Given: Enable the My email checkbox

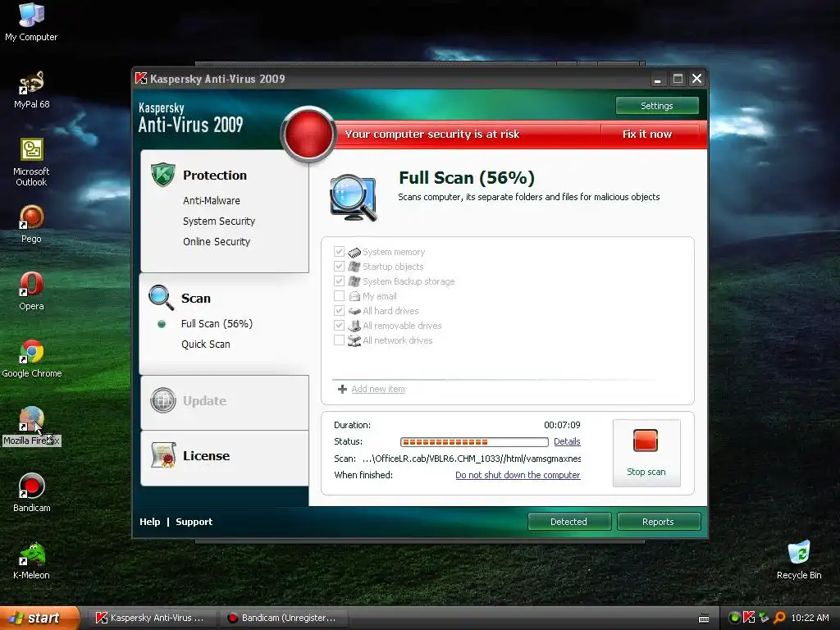Looking at the screenshot, I should pos(339,295).
